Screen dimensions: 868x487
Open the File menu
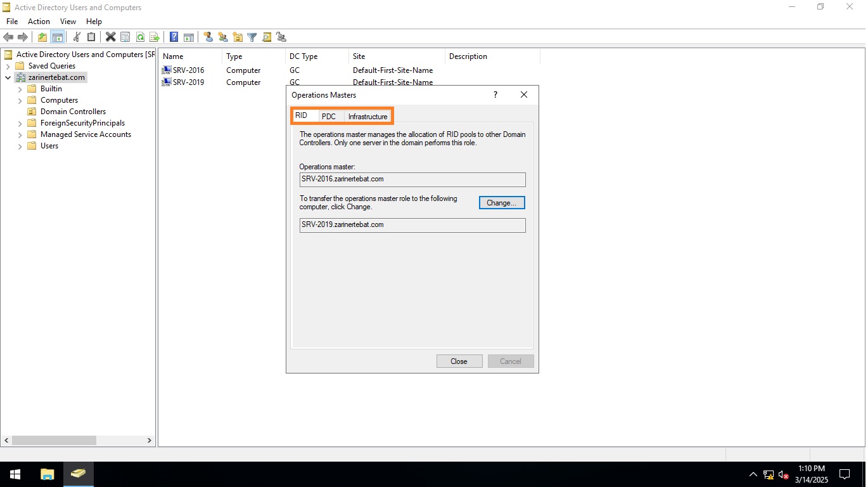tap(12, 22)
